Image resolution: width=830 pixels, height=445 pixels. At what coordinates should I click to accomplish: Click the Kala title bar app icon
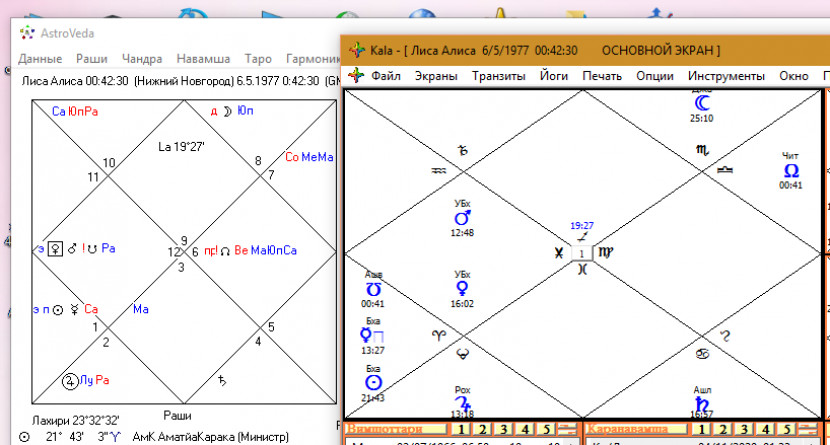tap(357, 50)
